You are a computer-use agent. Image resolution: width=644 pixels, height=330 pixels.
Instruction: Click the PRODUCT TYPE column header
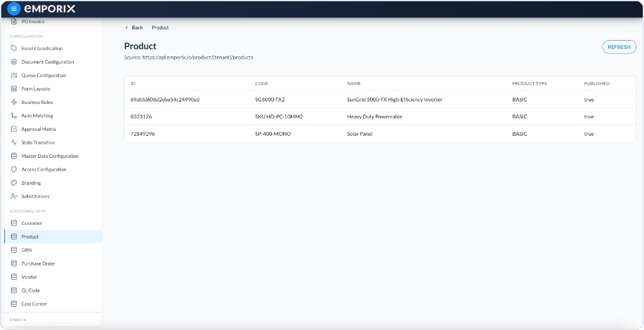pyautogui.click(x=529, y=83)
